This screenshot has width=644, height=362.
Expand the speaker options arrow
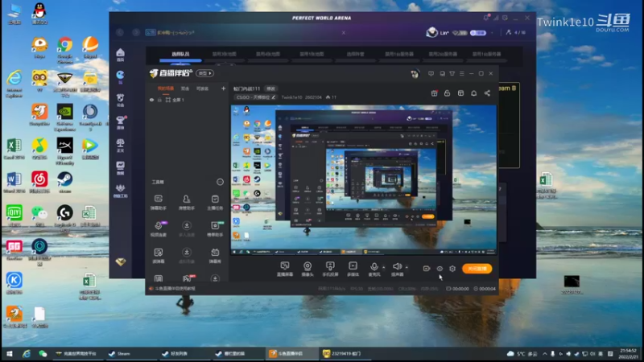(x=407, y=267)
